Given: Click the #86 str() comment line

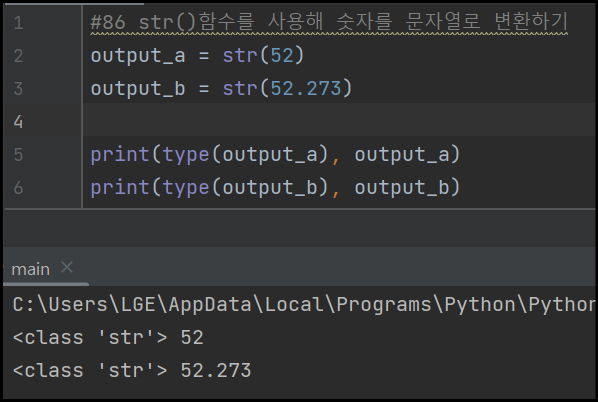Looking at the screenshot, I should click(x=329, y=22).
